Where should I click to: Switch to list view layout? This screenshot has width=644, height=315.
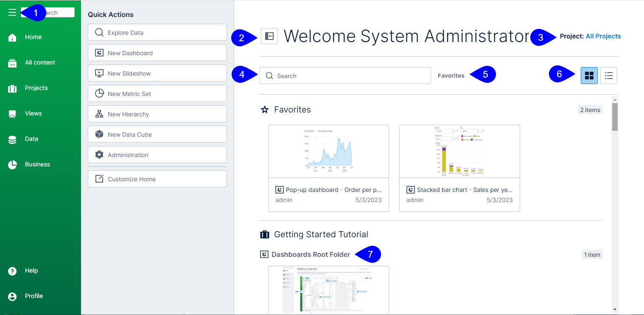coord(609,76)
